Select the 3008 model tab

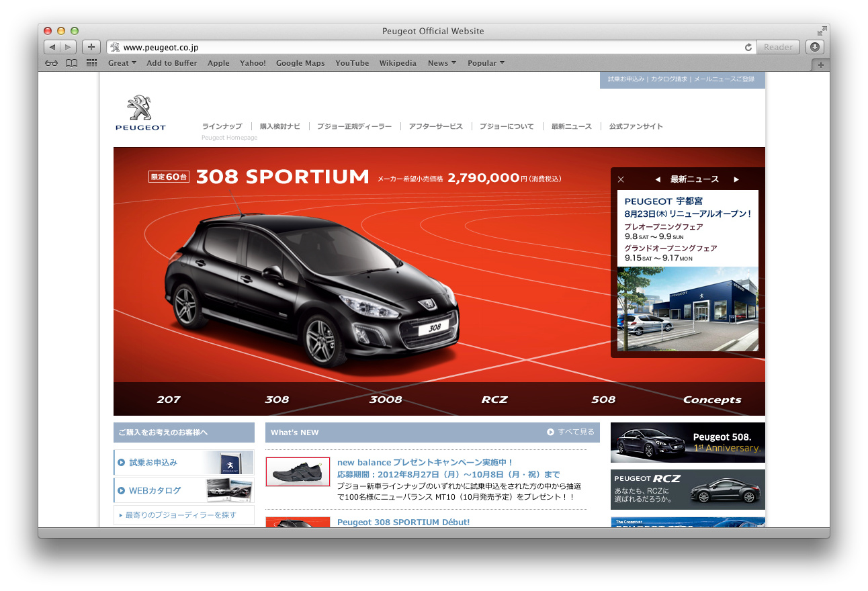386,400
